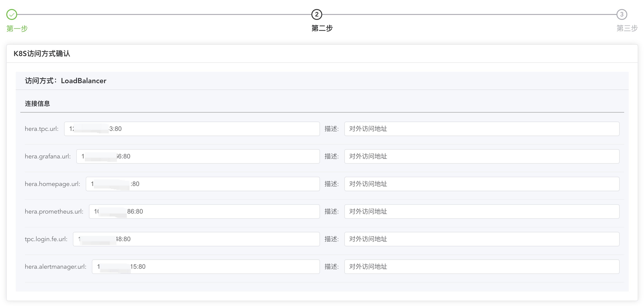This screenshot has height=306, width=644.
Task: Click the K8S访问方式确认 card title
Action: coord(42,54)
